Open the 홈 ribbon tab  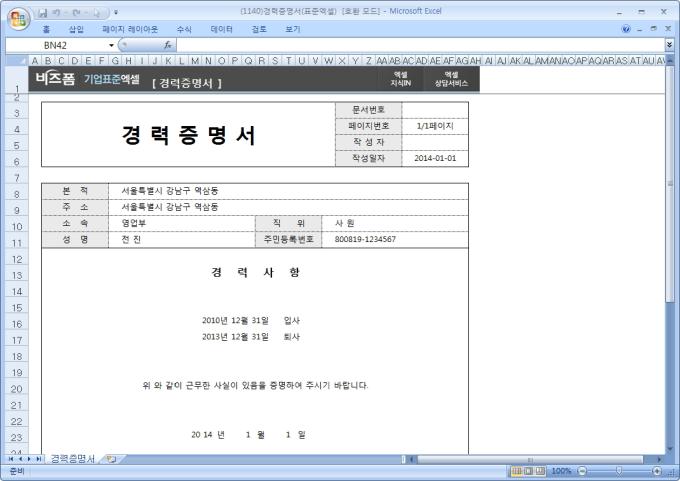[x=46, y=29]
